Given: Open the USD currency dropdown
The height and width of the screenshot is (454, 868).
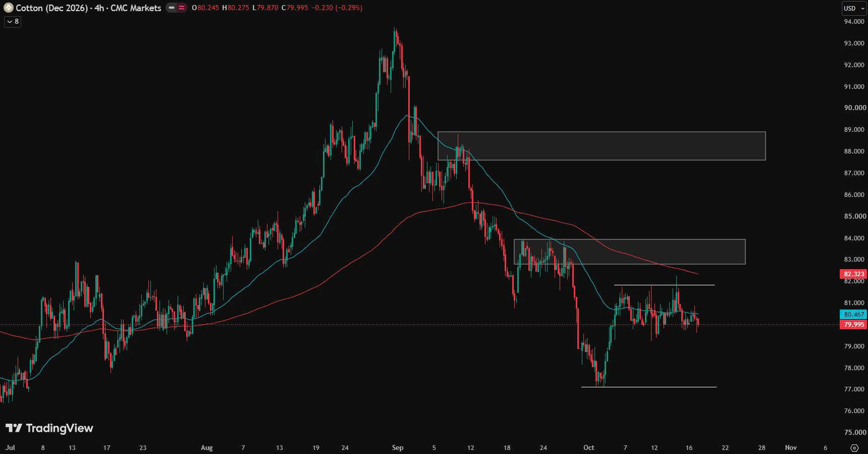Looking at the screenshot, I should pos(853,8).
